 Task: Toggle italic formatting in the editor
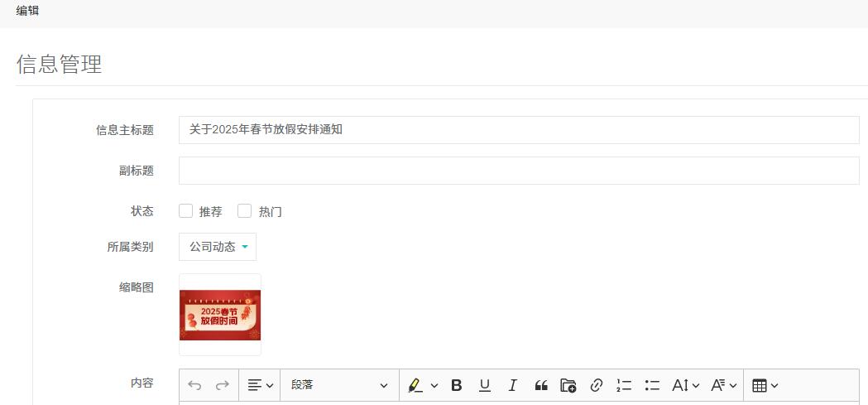coord(512,385)
